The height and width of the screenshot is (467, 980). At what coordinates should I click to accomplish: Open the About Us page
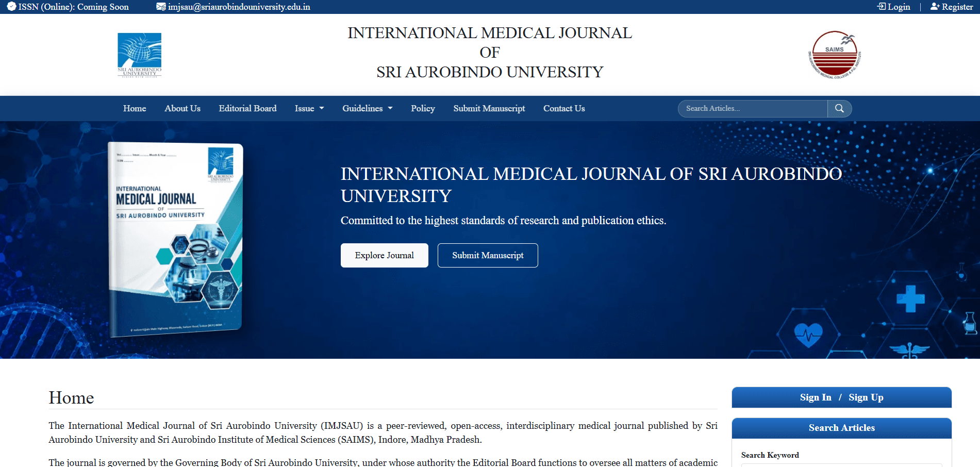(182, 108)
